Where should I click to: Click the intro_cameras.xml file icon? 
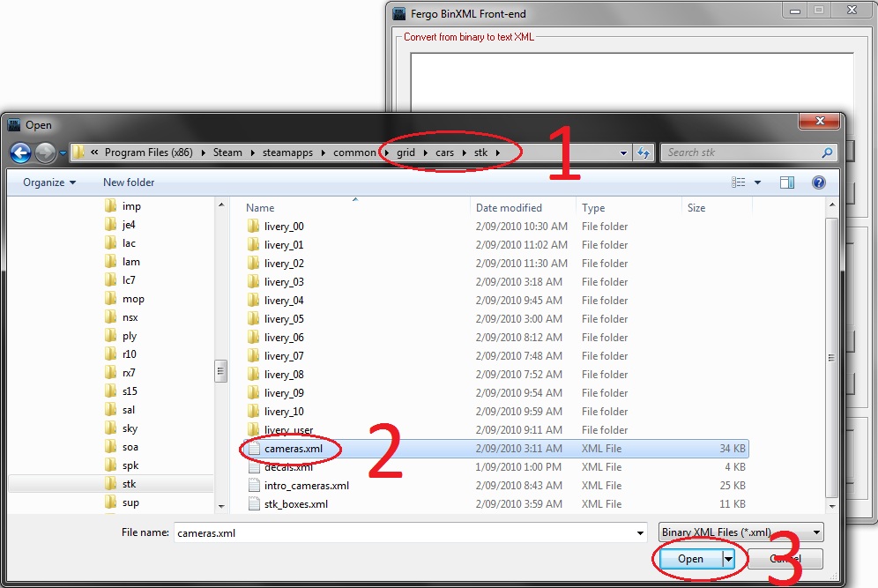[x=254, y=486]
